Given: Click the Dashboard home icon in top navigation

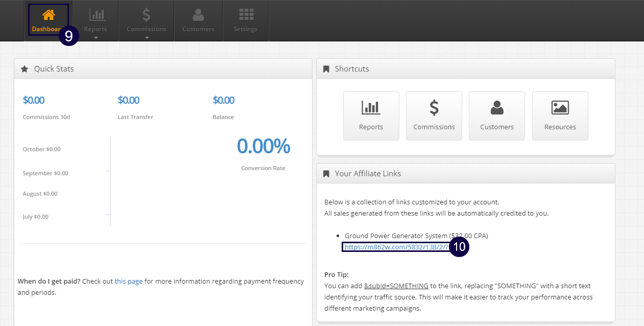Looking at the screenshot, I should 49,15.
